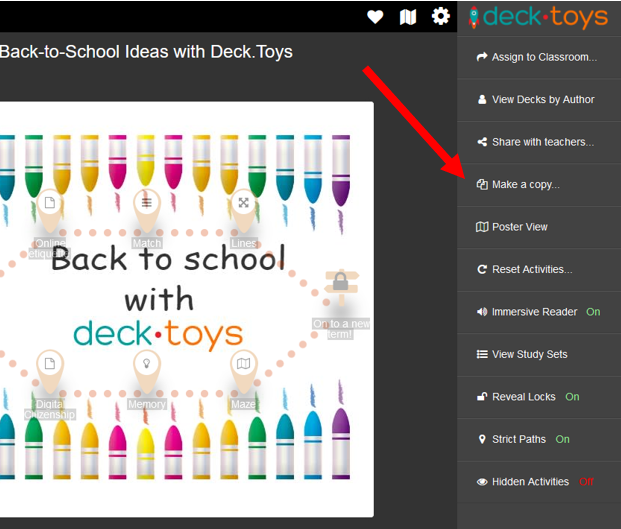This screenshot has width=621, height=529.
Task: Open the Maze activity pin
Action: coord(244,371)
